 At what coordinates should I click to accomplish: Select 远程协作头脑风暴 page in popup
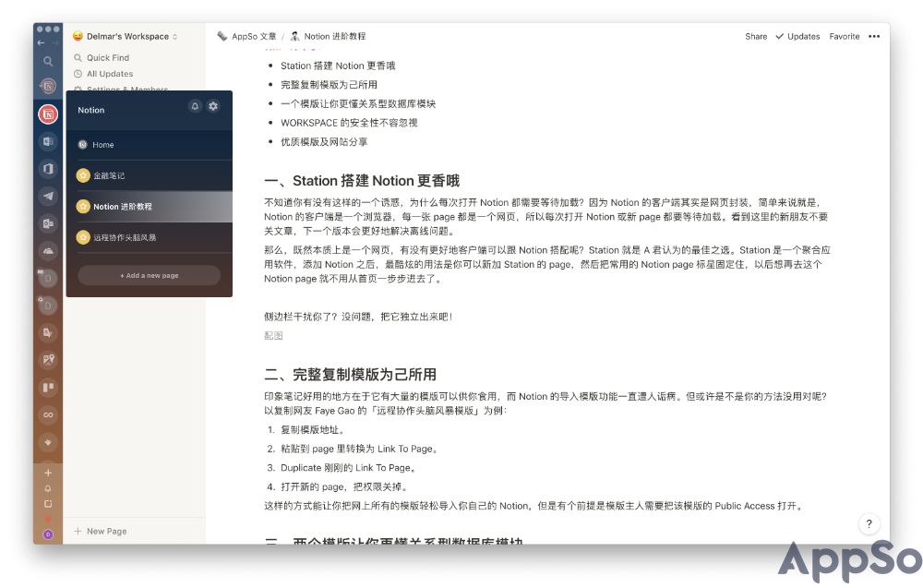point(150,238)
